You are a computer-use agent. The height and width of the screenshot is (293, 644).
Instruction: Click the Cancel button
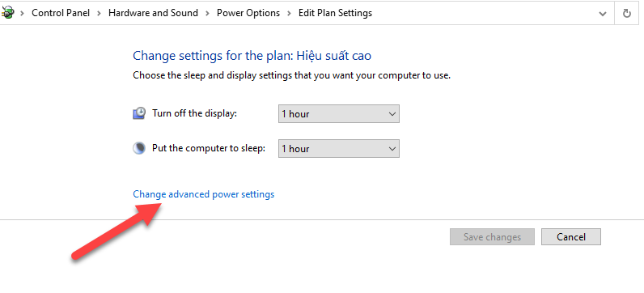[x=571, y=236]
